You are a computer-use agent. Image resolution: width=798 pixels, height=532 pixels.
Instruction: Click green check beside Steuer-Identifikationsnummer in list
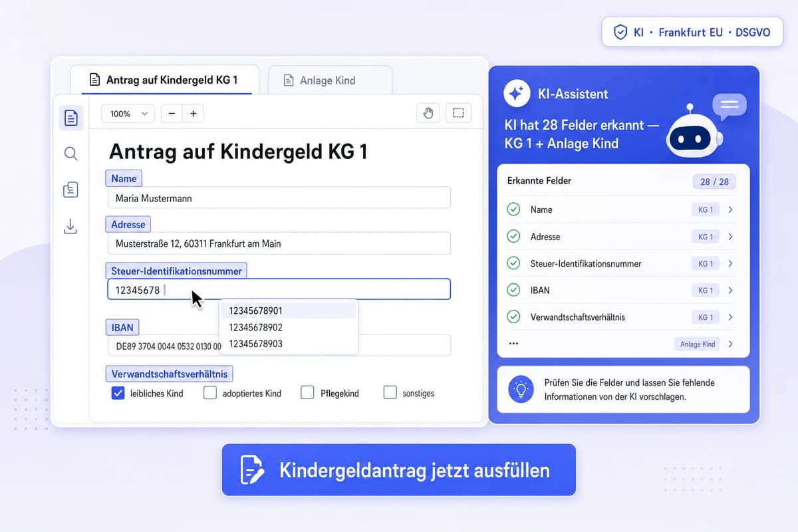(513, 263)
